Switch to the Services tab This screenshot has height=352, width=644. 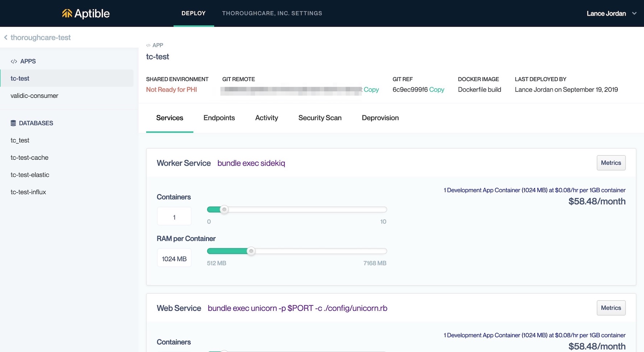coord(170,118)
